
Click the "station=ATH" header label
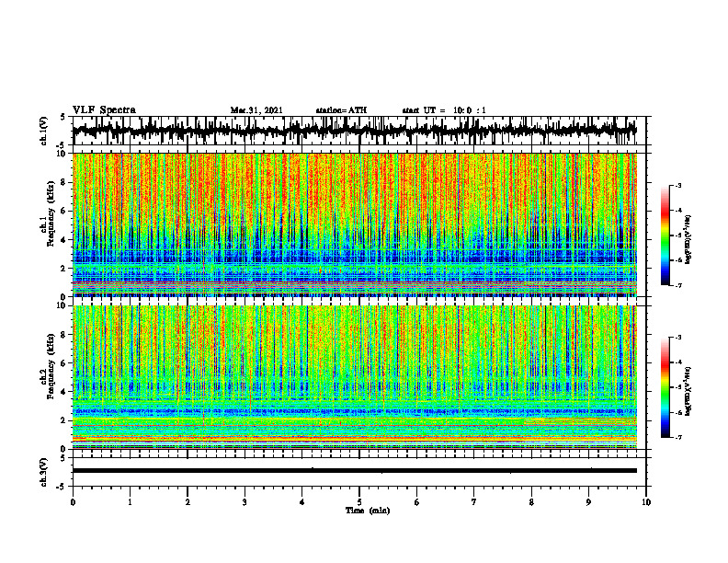(341, 110)
